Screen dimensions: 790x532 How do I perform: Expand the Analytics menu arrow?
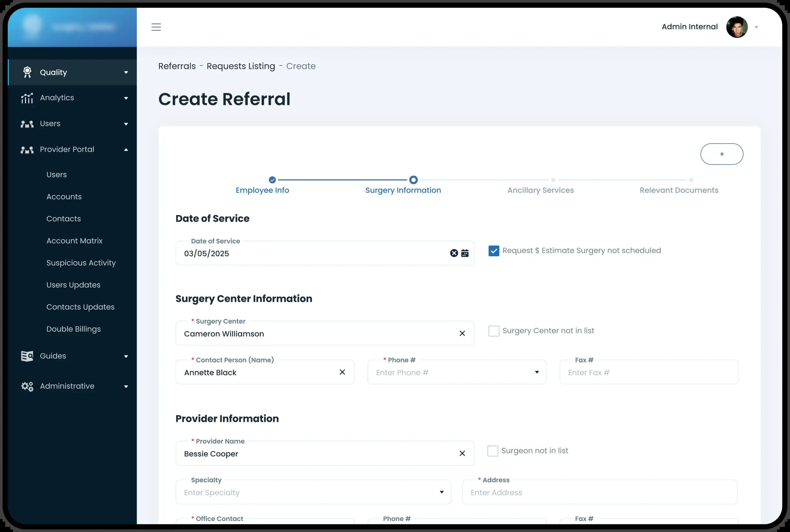pos(126,98)
